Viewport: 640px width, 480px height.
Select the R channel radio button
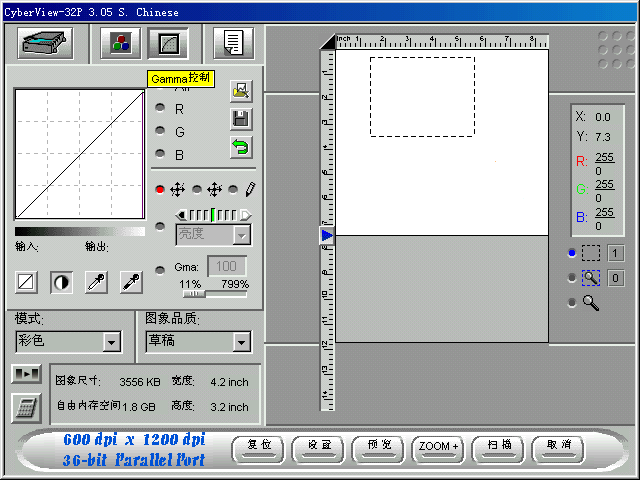pyautogui.click(x=160, y=108)
